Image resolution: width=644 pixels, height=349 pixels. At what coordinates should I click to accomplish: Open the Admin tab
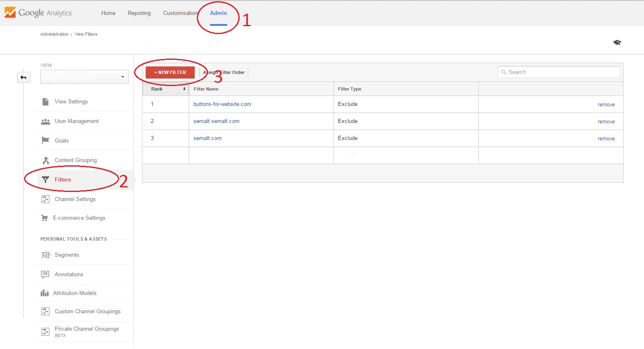click(x=218, y=13)
